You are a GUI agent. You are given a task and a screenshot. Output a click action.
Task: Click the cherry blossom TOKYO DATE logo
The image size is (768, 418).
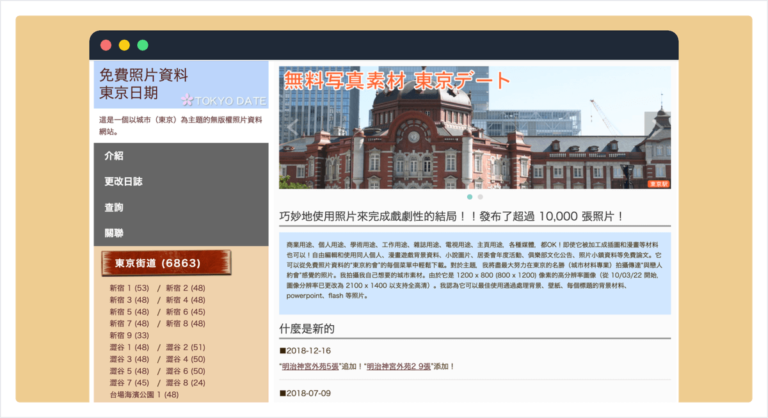click(x=224, y=100)
